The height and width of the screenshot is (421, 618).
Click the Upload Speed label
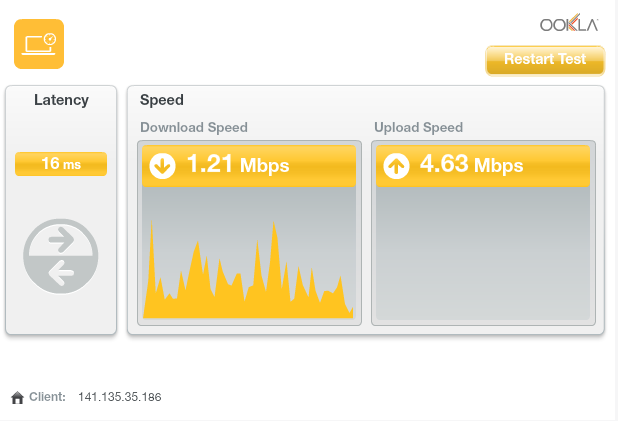pyautogui.click(x=418, y=128)
